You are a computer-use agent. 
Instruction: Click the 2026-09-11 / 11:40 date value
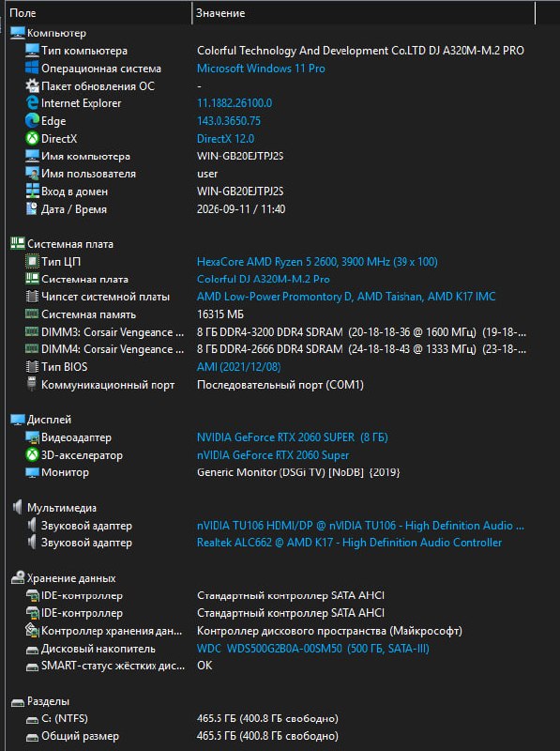[241, 208]
